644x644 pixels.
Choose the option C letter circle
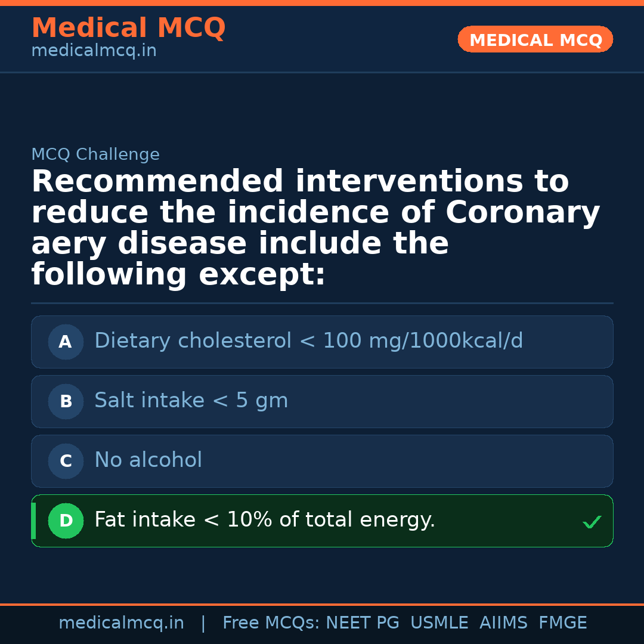click(x=66, y=462)
